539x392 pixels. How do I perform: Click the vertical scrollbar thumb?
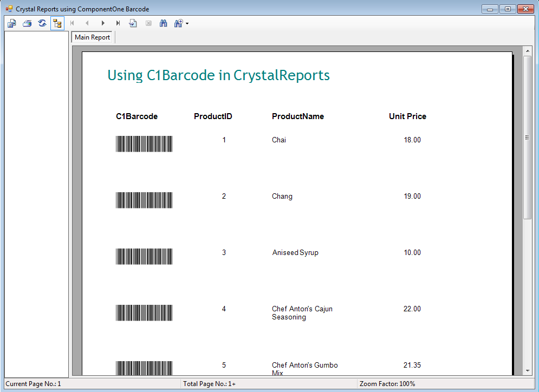click(528, 137)
